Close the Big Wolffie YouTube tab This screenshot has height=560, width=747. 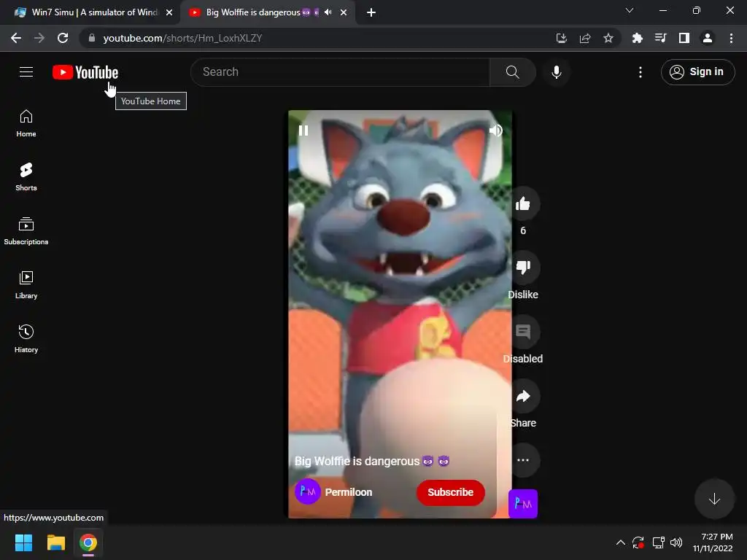pyautogui.click(x=344, y=12)
